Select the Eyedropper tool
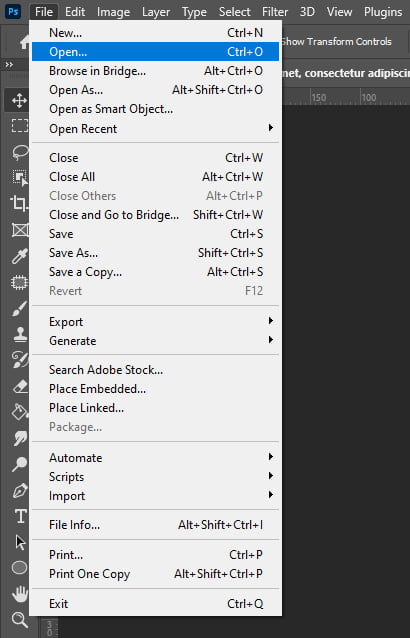410x638 pixels. coord(19,256)
